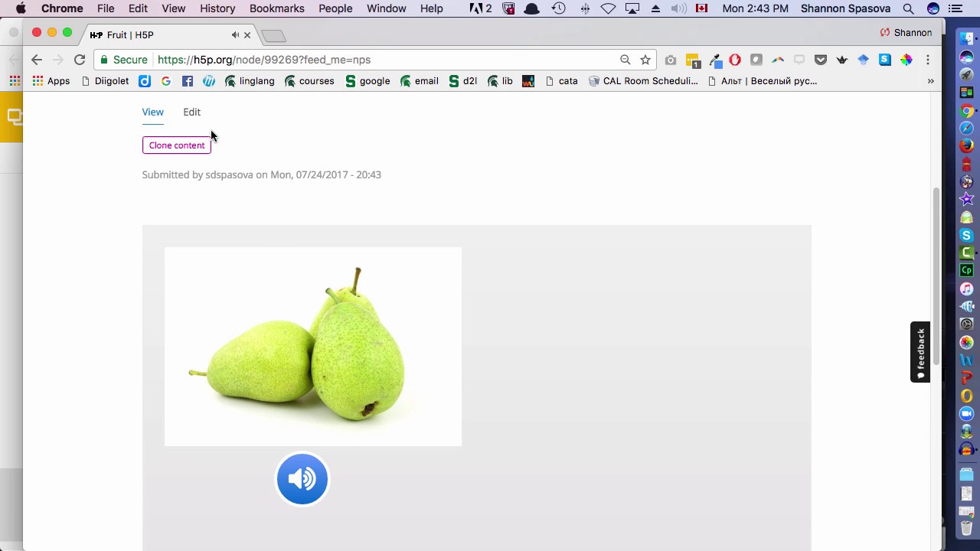The height and width of the screenshot is (551, 980).
Task: Close the Fruit | H5P tab
Action: pos(247,35)
